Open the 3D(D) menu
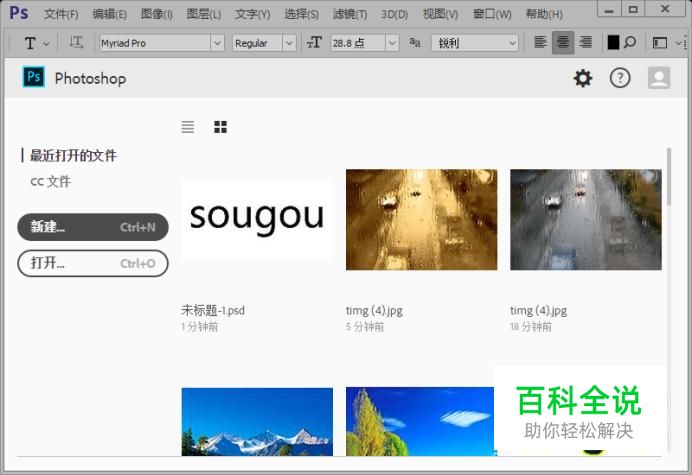This screenshot has width=692, height=475. [x=394, y=14]
